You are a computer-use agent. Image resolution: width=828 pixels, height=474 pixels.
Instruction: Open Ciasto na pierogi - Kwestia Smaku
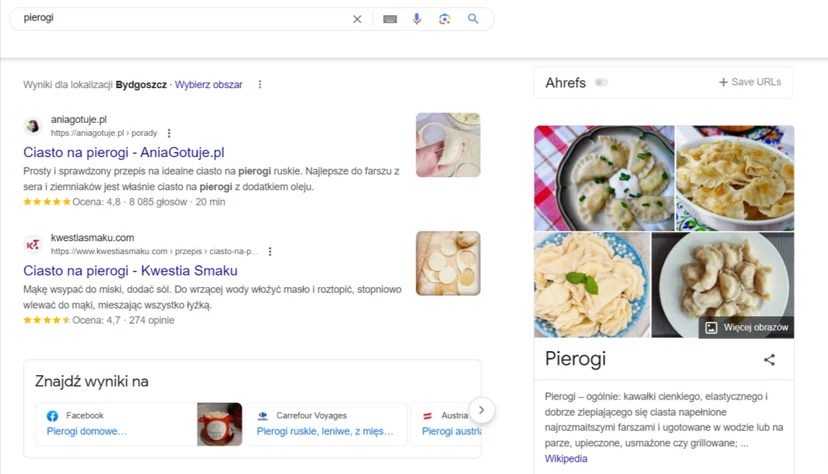pos(130,271)
